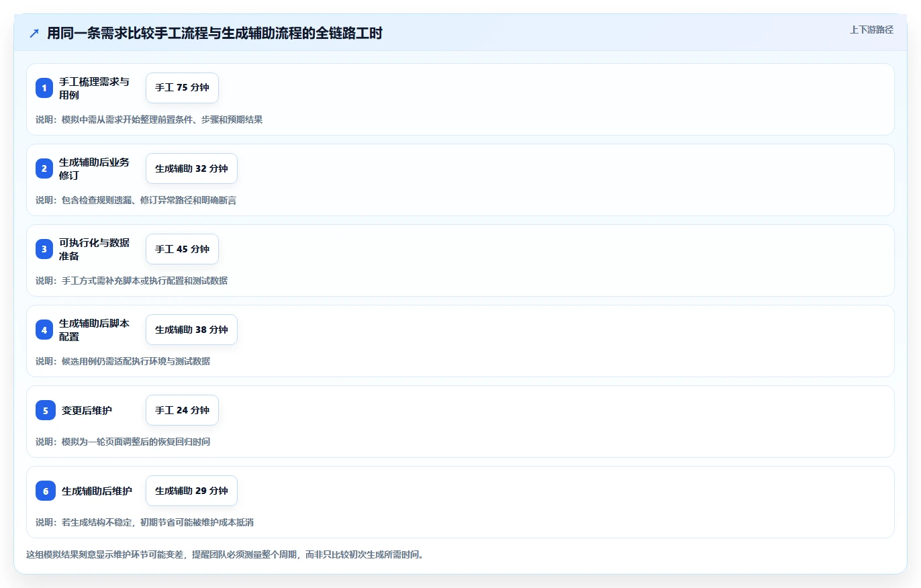Viewport: 921px width, 588px height.
Task: Click the note about 页面调整后的恢复回归时间
Action: 123,442
